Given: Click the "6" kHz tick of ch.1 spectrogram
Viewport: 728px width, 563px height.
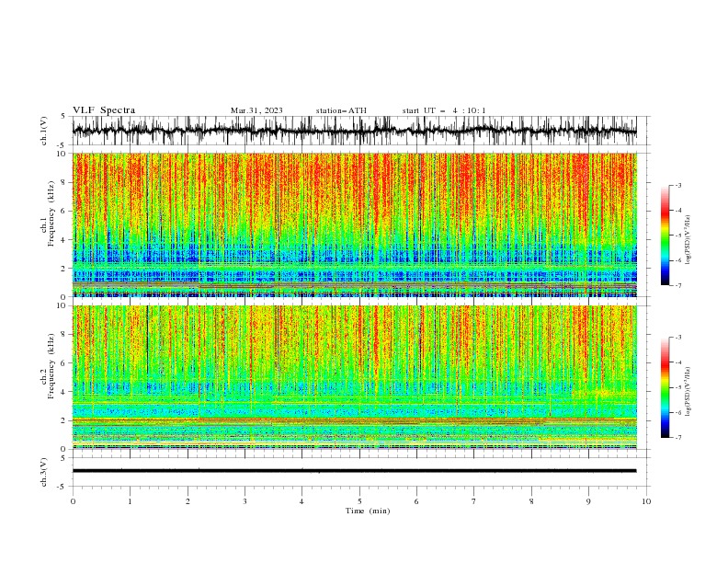Looking at the screenshot, I should pos(63,211).
